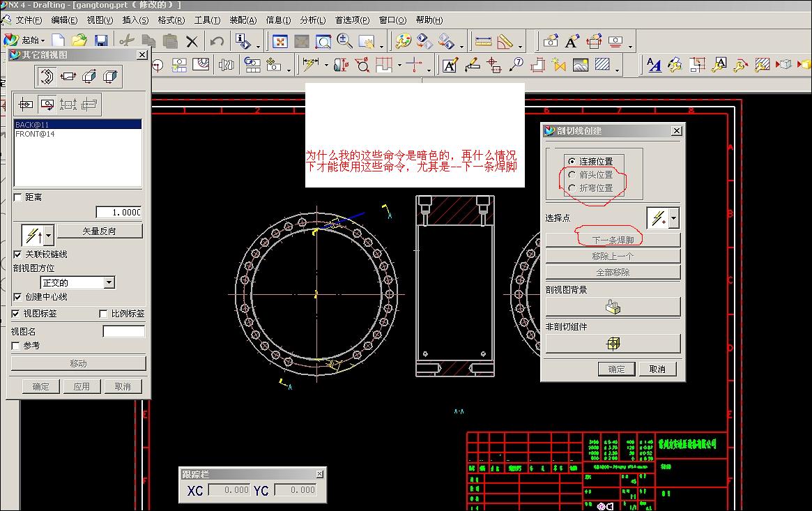Click the Fit view icon
This screenshot has width=812, height=511.
pos(280,41)
